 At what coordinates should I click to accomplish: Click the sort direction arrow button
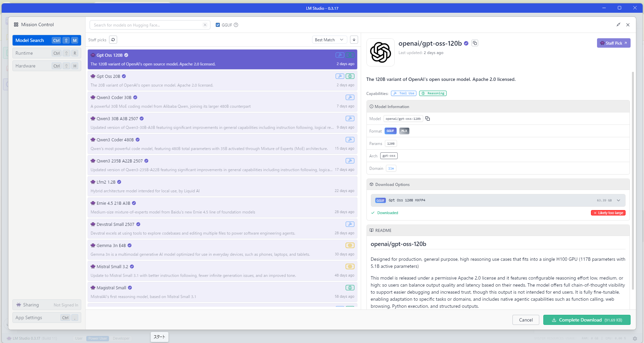coord(354,40)
